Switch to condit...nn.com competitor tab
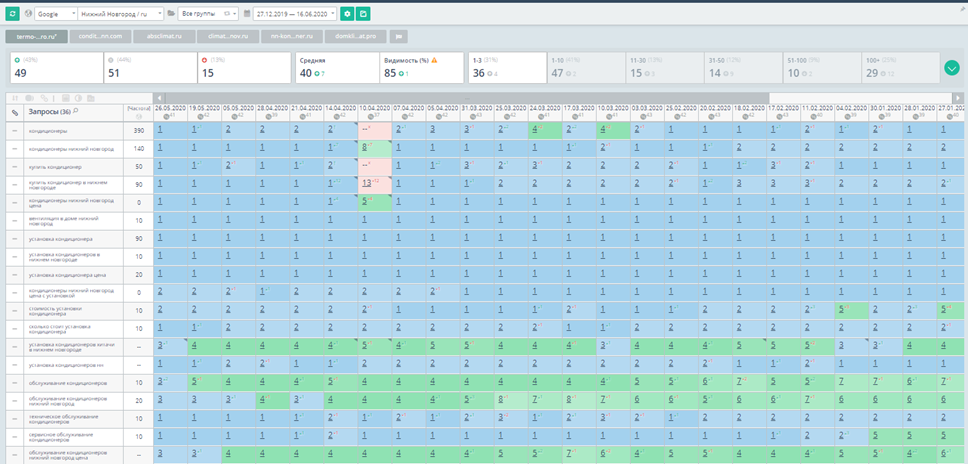968x465 pixels. coord(100,36)
